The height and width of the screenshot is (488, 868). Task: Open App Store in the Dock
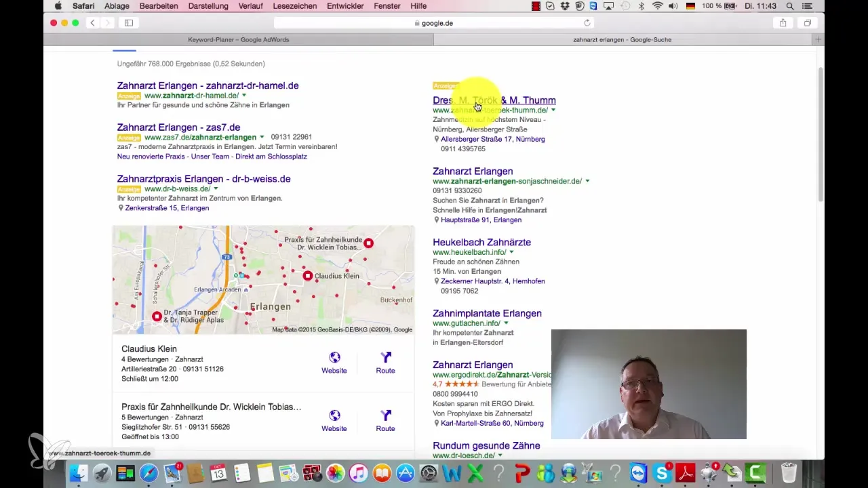coord(405,472)
